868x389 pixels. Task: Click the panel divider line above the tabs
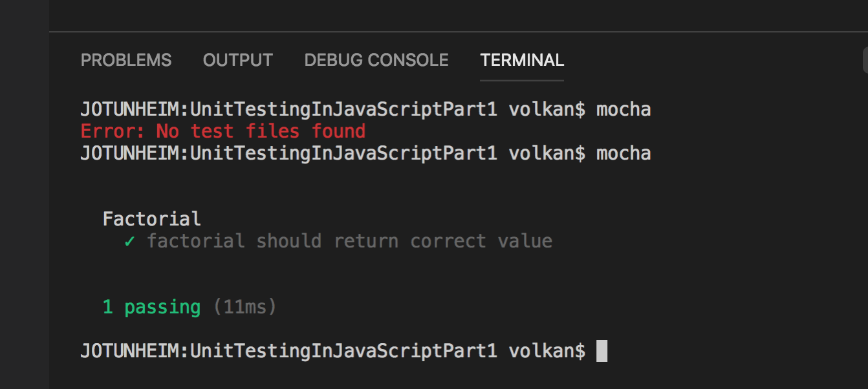point(453,31)
